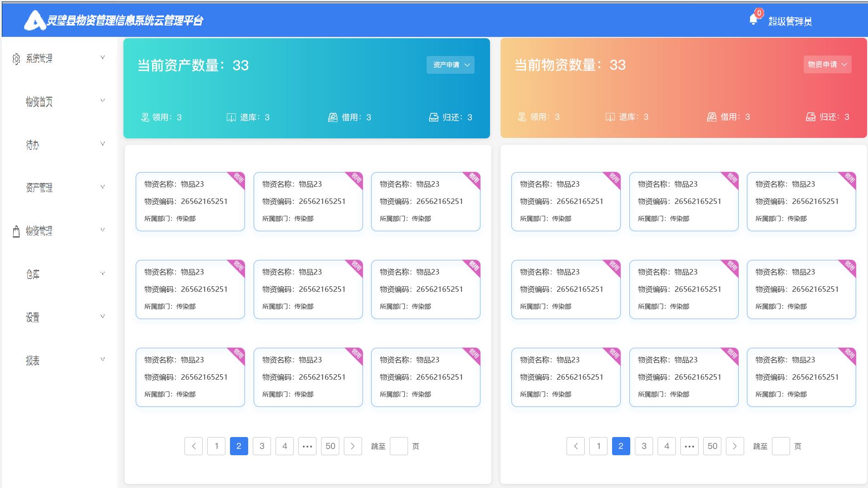Go to previous page in the asset list pagination
Screen dimensions: 868x488
coord(194,446)
